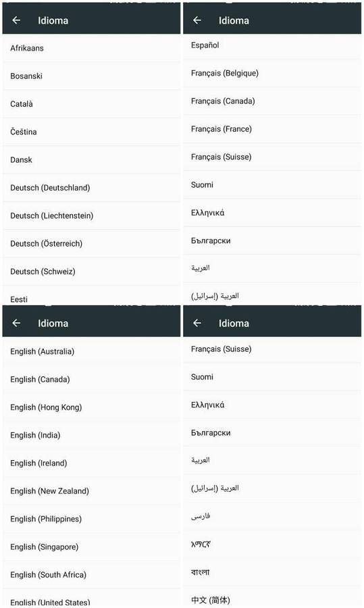Choose Français (Belgique)

(x=272, y=73)
